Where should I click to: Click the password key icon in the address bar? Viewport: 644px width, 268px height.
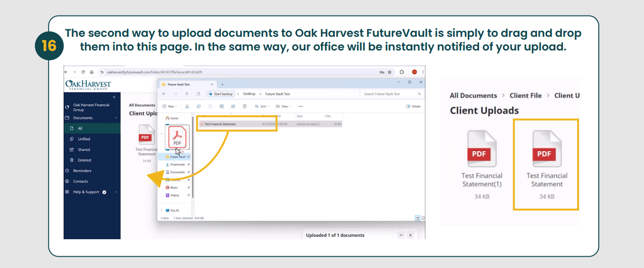(382, 72)
